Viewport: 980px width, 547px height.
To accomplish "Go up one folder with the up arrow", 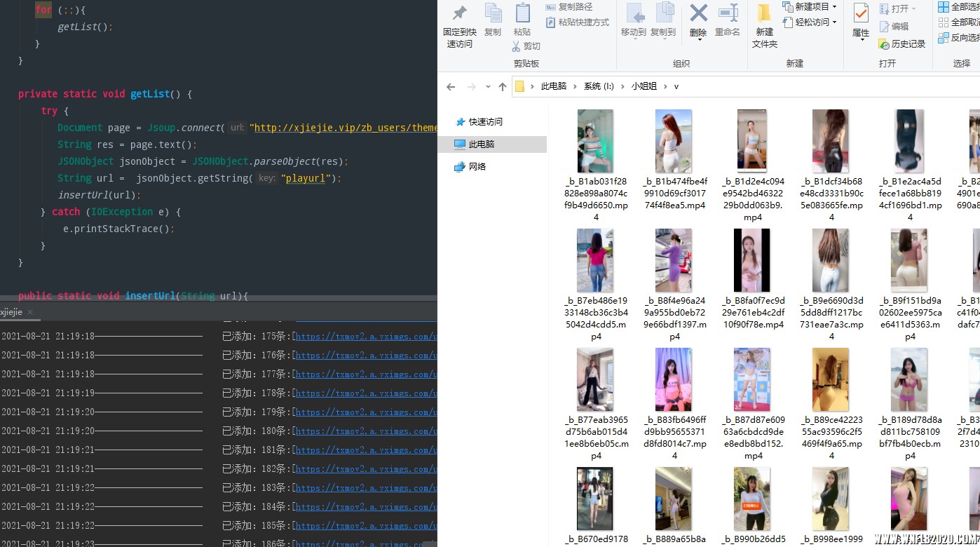I will click(x=502, y=87).
